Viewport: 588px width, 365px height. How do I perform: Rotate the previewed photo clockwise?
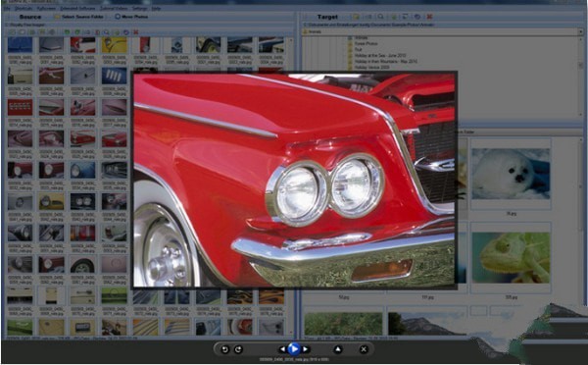(x=238, y=349)
